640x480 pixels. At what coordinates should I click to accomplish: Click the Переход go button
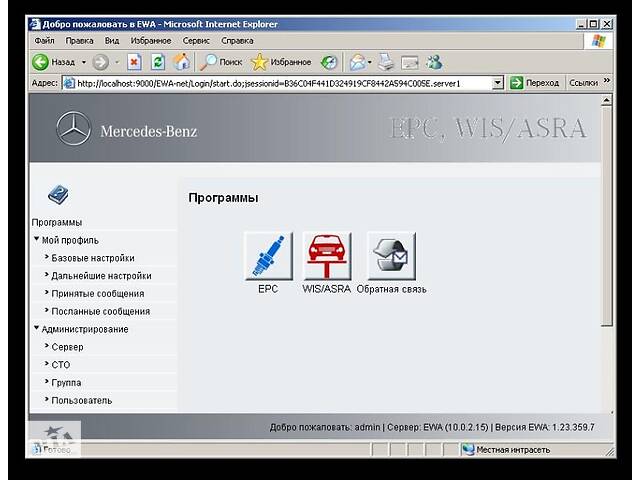point(534,83)
